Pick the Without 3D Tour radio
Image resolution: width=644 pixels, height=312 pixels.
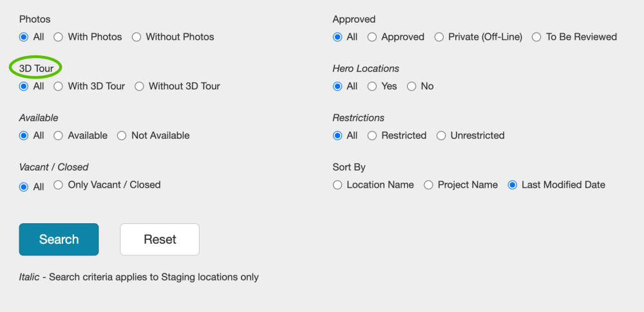(x=139, y=86)
